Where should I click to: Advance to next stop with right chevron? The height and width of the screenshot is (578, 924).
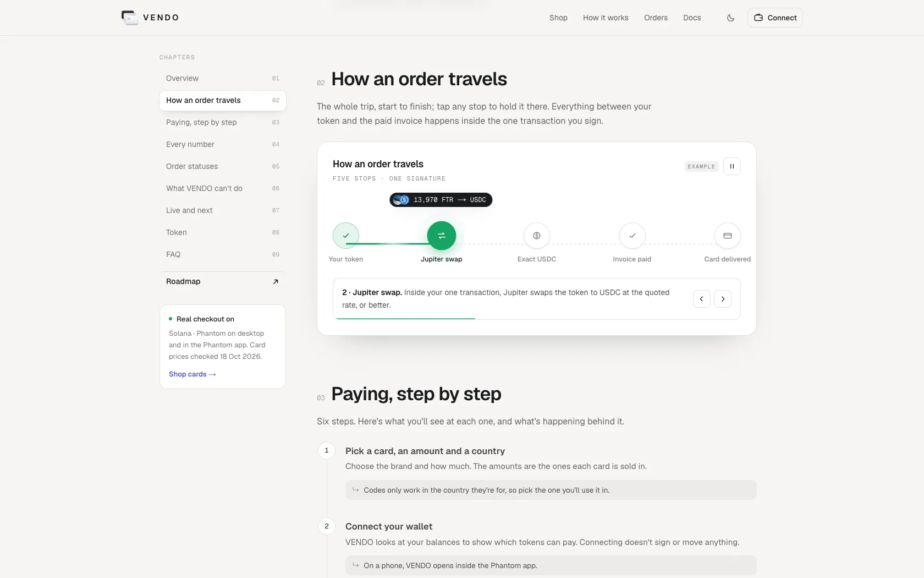723,299
